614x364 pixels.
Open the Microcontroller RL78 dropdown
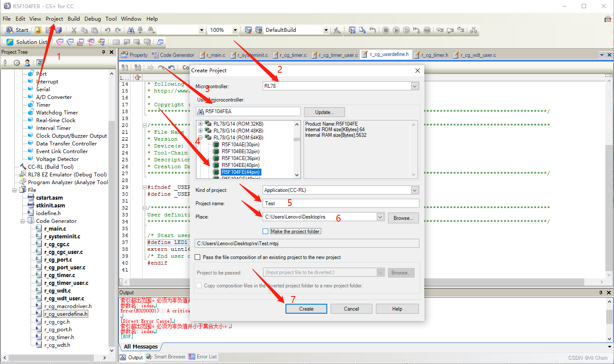415,86
